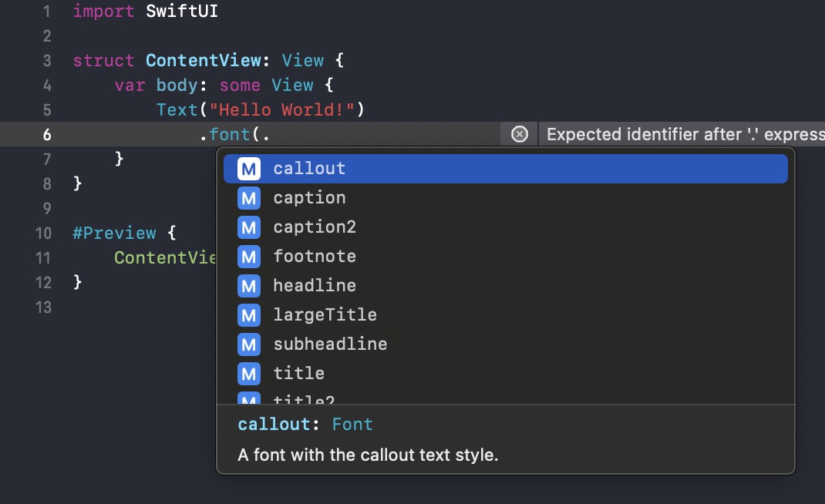The height and width of the screenshot is (504, 825).
Task: Click the M icon beside largeTitle
Action: click(249, 315)
